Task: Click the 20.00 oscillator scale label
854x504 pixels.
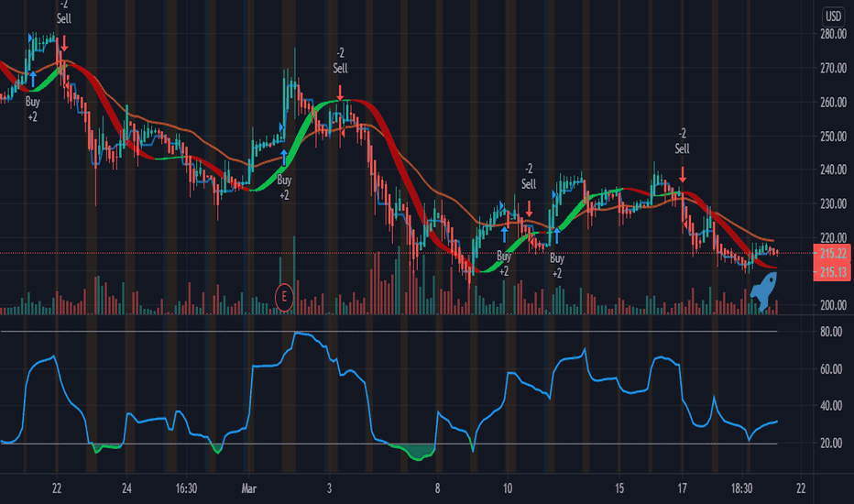Action: pos(831,444)
